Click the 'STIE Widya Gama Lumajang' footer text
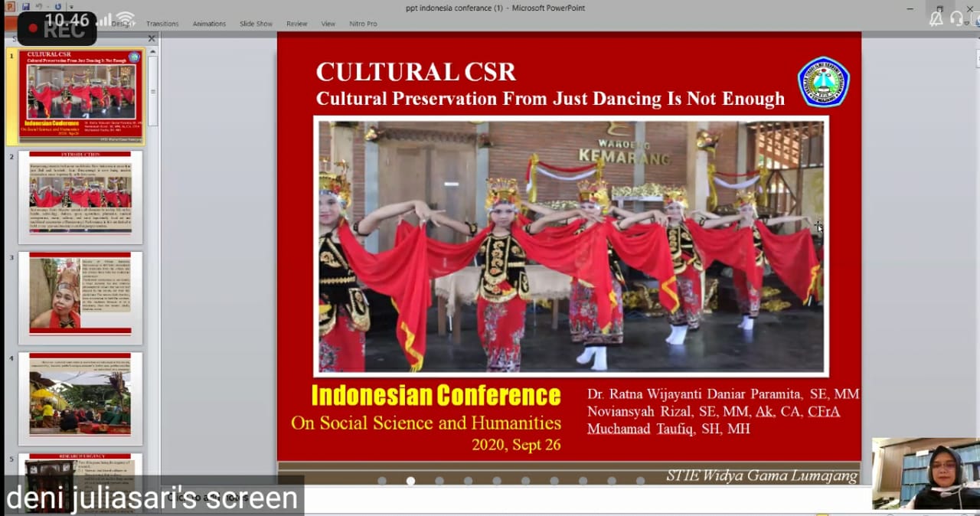This screenshot has height=516, width=980. [761, 475]
